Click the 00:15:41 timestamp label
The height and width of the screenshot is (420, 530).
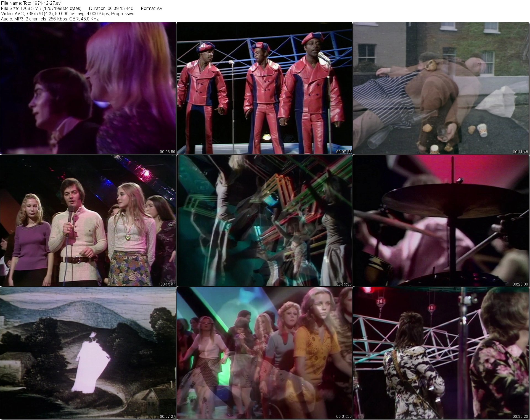[x=168, y=284]
